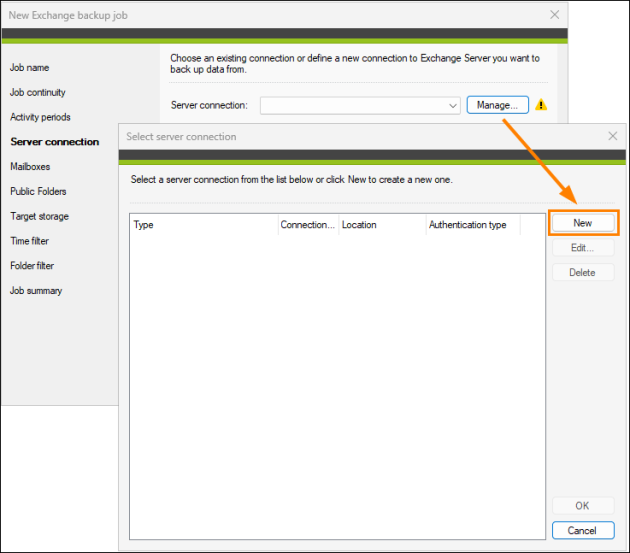Open the Folder filter step
Viewport: 630px width, 553px height.
(32, 266)
